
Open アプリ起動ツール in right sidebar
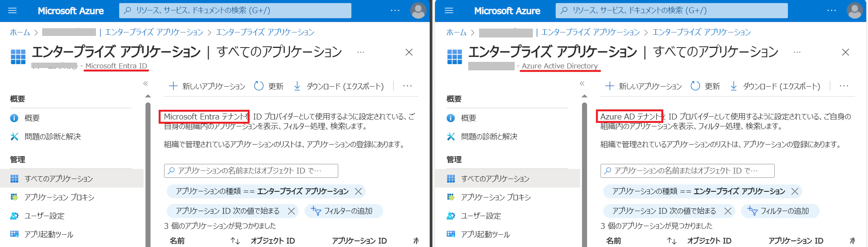pyautogui.click(x=508, y=234)
